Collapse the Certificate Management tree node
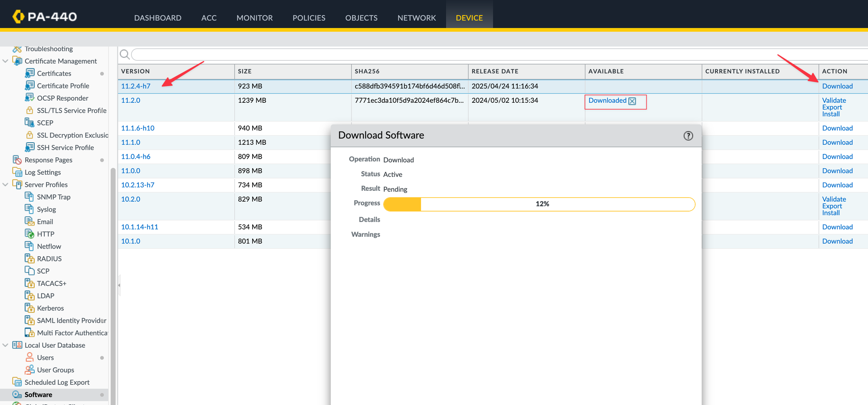The image size is (868, 405). pos(6,61)
